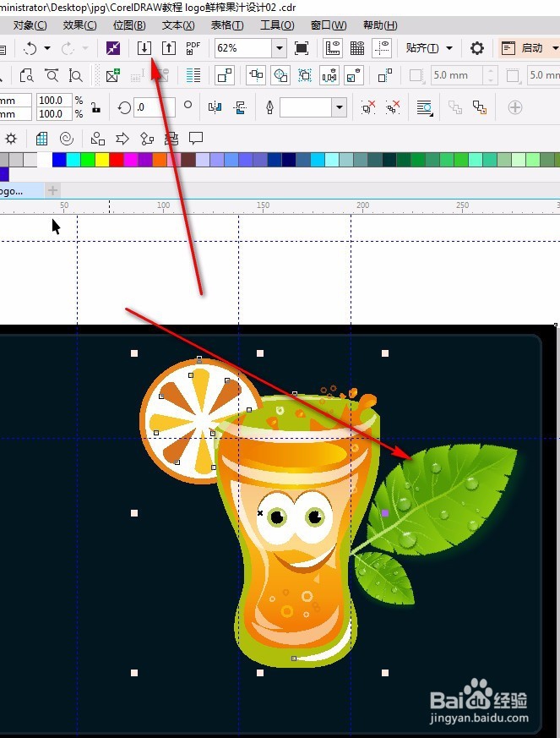Click the text columns paragraph icon

[193, 75]
